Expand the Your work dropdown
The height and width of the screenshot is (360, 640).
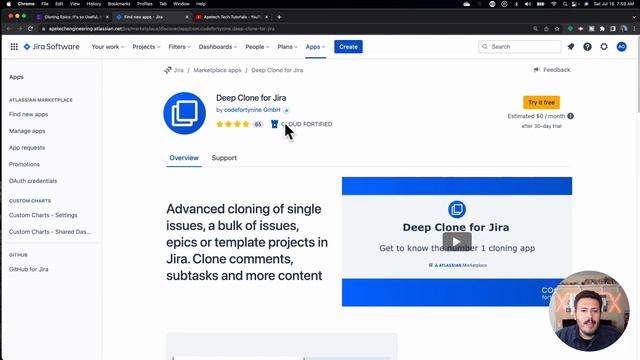pyautogui.click(x=108, y=47)
